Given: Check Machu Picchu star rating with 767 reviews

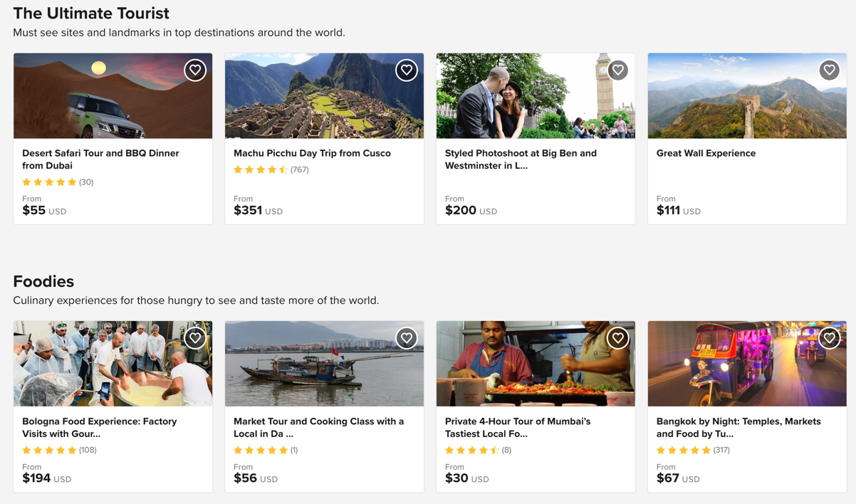Looking at the screenshot, I should click(271, 169).
